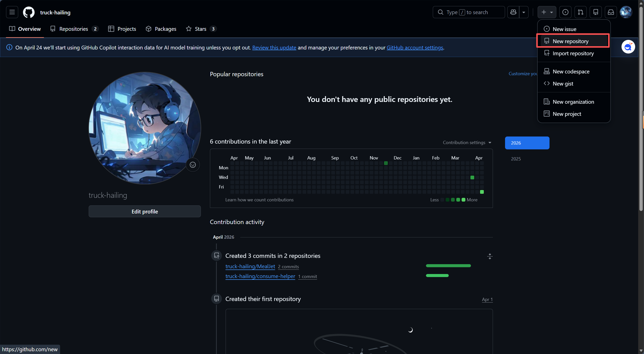This screenshot has width=644, height=354.
Task: Click the Edit profile button
Action: pyautogui.click(x=145, y=211)
